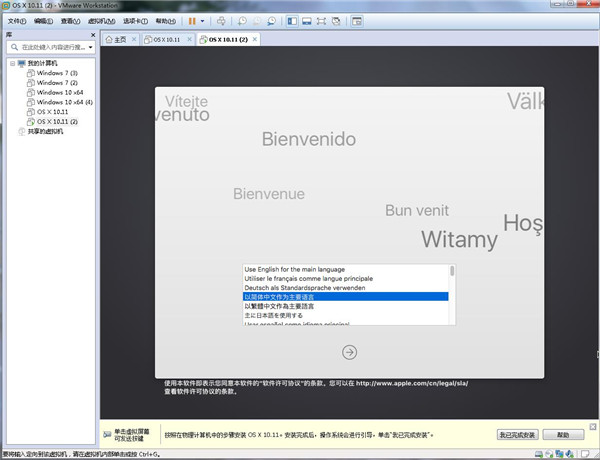Viewport: 600px width, 460px height.
Task: Toggle the library sidebar view icon
Action: 292,21
